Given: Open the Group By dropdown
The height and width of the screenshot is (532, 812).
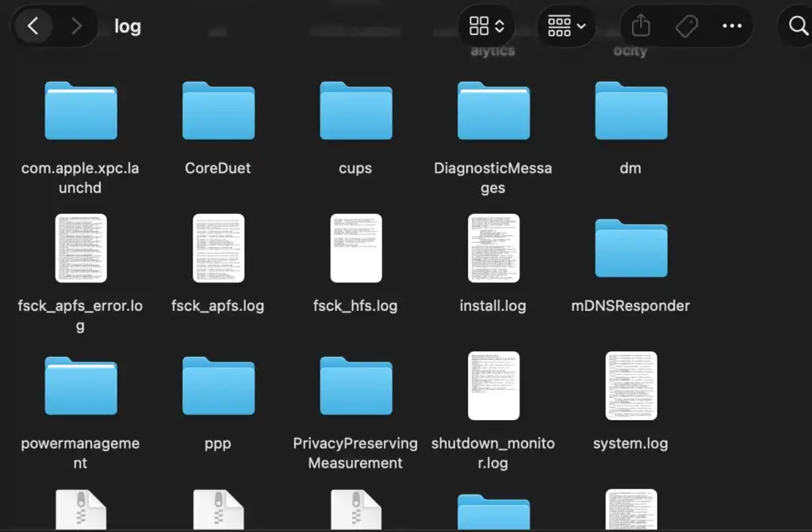Looking at the screenshot, I should tap(566, 26).
